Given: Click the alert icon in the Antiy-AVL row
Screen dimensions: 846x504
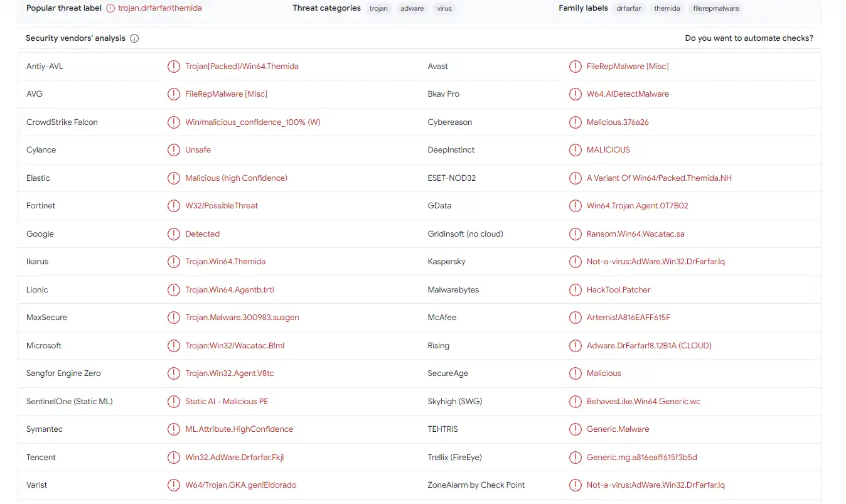Looking at the screenshot, I should click(173, 67).
